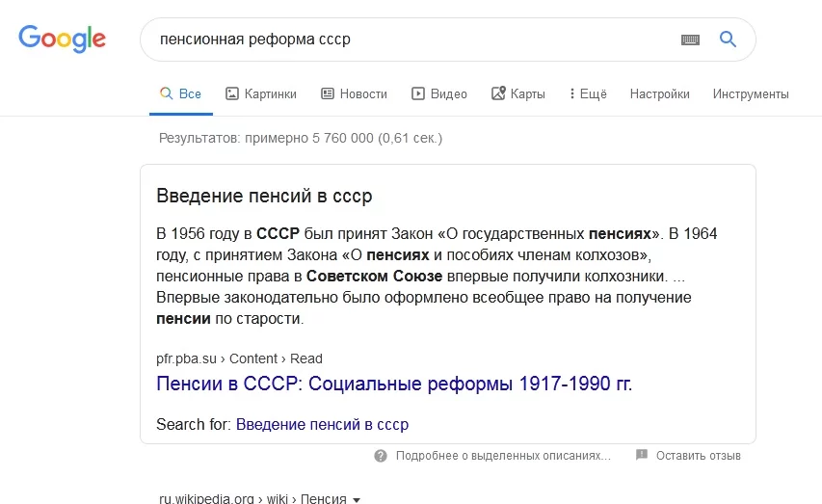Click the feedback flag icon beside Оставить отзыв
Screen dimensions: 822x504
pyautogui.click(x=642, y=455)
